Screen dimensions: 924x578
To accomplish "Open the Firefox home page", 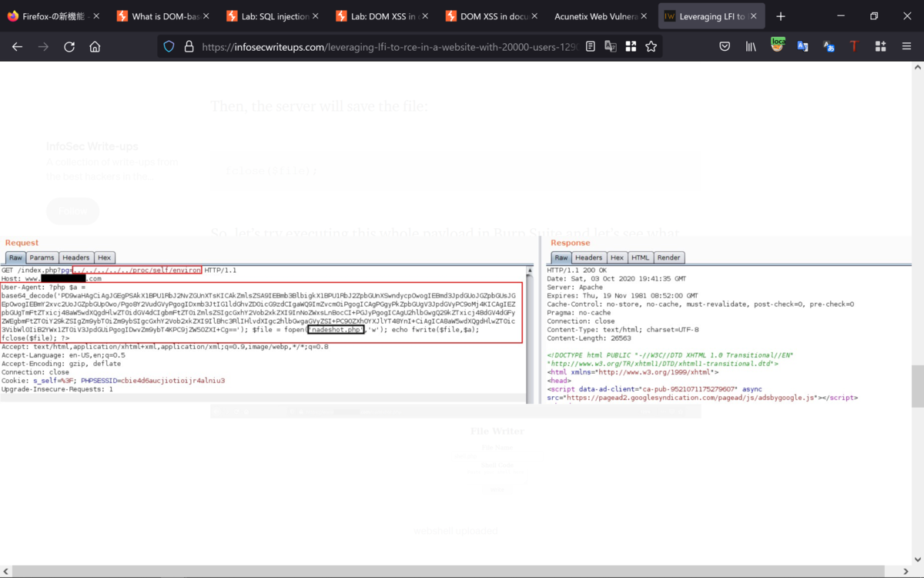I will tap(95, 46).
